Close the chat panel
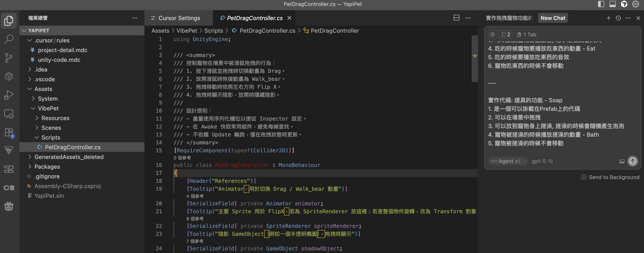Screen dimensions: 644x253 (638, 18)
